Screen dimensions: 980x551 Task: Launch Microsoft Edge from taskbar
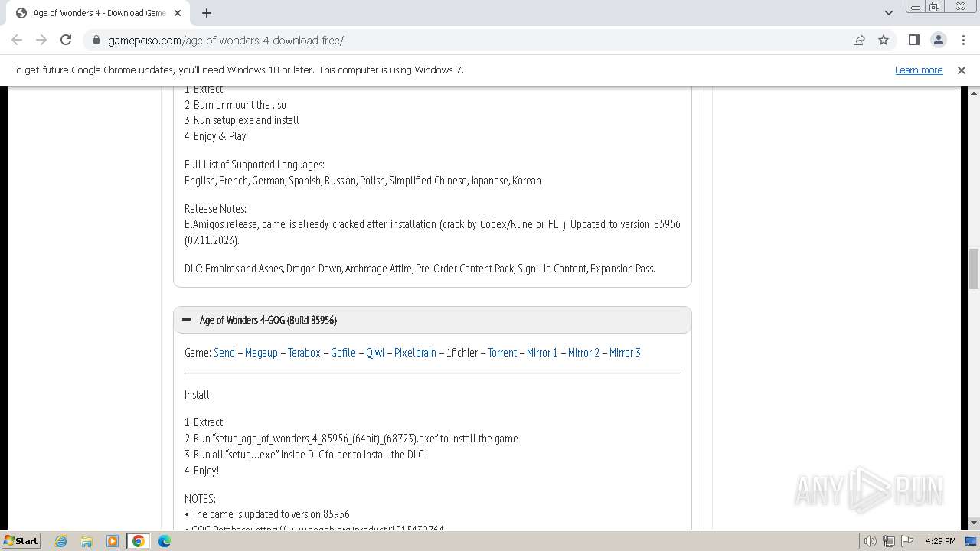(165, 541)
